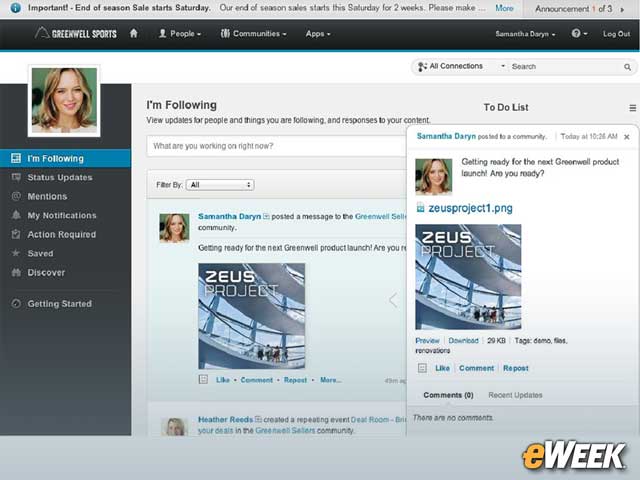Click the status update text box
This screenshot has height=480, width=640.
pos(276,146)
